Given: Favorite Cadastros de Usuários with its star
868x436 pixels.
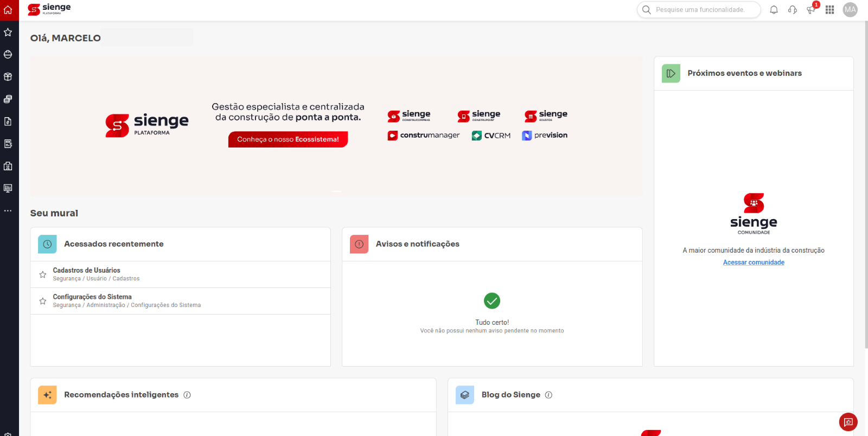Looking at the screenshot, I should pyautogui.click(x=43, y=274).
